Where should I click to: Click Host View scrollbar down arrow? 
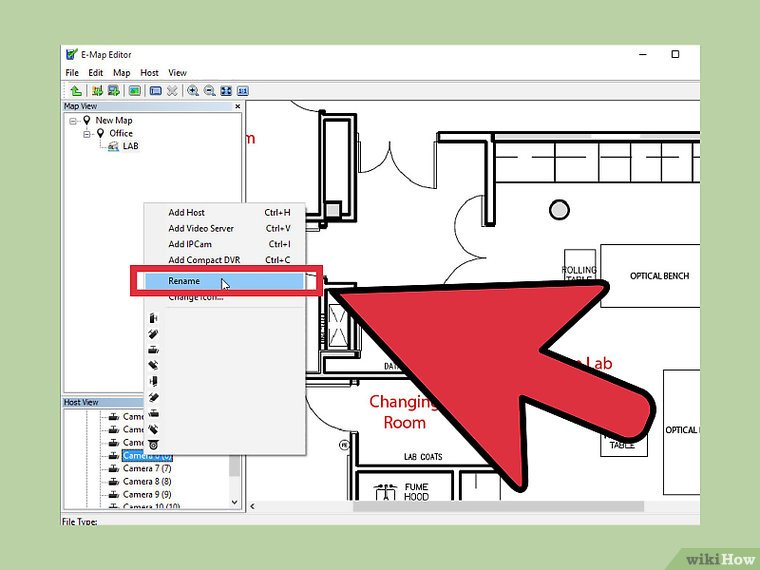(x=236, y=503)
